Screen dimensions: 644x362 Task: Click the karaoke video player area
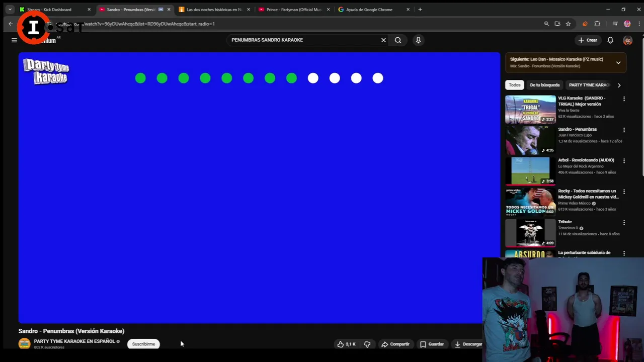point(259,188)
